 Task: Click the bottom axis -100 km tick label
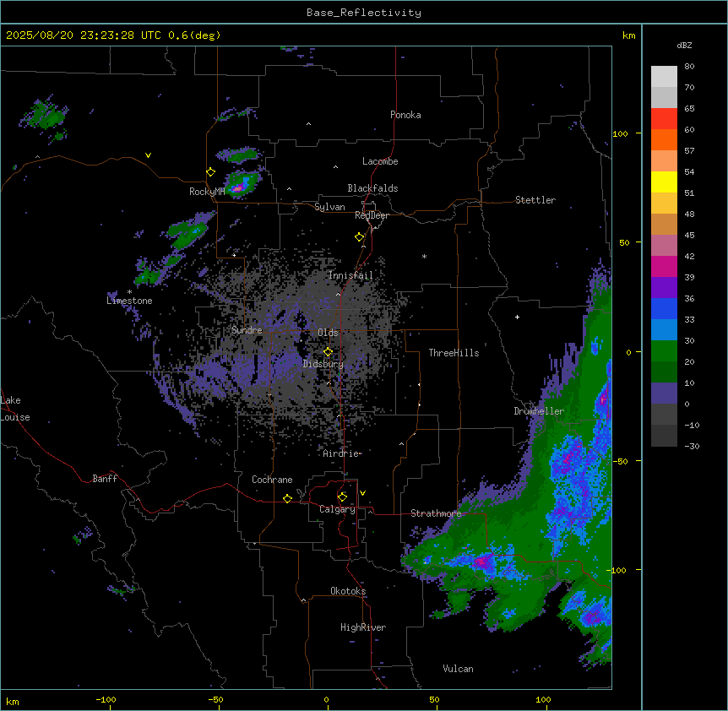106,699
